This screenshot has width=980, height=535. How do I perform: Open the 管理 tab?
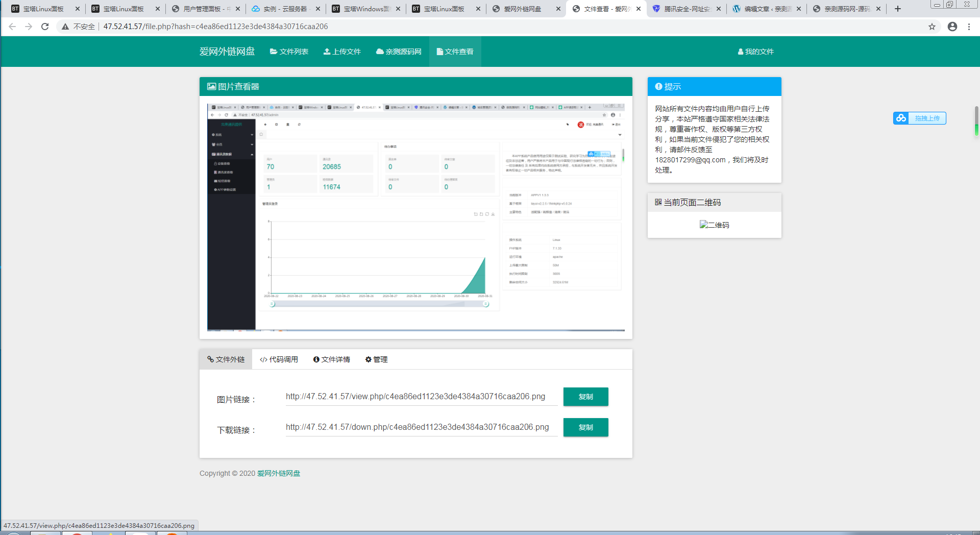point(377,359)
